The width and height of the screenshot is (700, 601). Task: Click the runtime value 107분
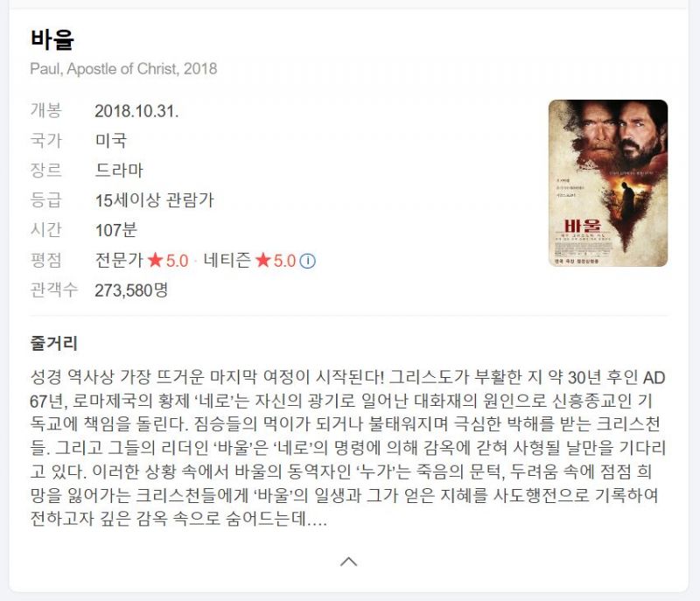(x=115, y=230)
